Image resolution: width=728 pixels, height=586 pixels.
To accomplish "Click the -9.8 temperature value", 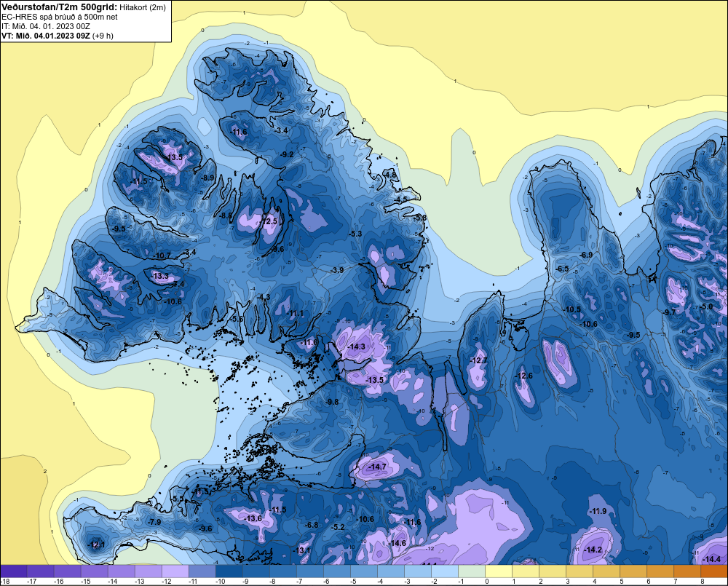I will coord(332,402).
